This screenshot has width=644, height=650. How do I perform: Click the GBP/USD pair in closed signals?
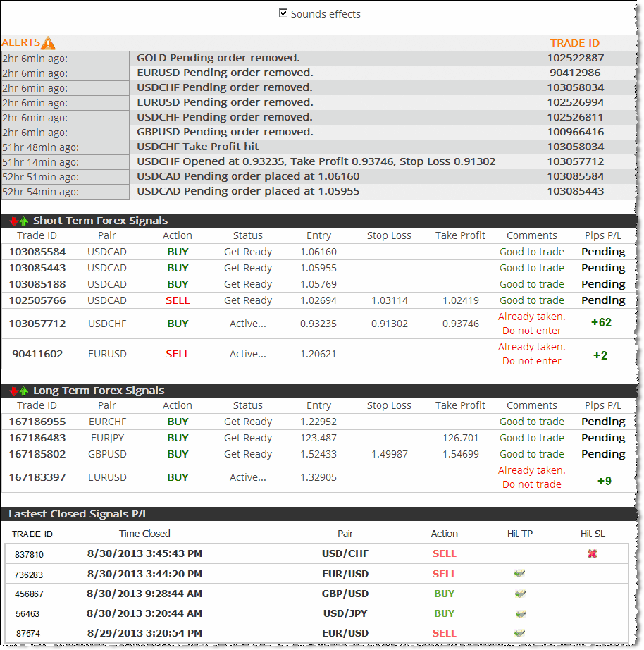[345, 594]
